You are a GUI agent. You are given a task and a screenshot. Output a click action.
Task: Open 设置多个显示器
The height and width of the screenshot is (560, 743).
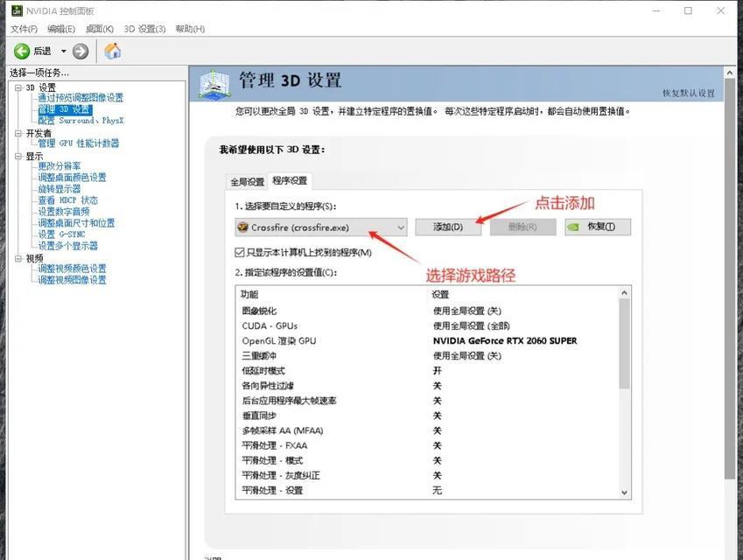pos(67,246)
